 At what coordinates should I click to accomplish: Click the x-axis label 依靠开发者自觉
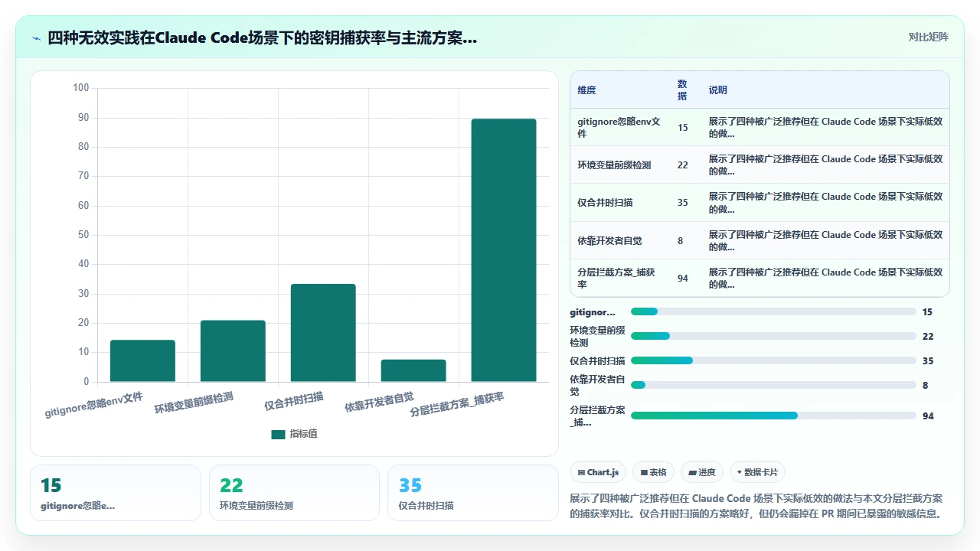379,402
